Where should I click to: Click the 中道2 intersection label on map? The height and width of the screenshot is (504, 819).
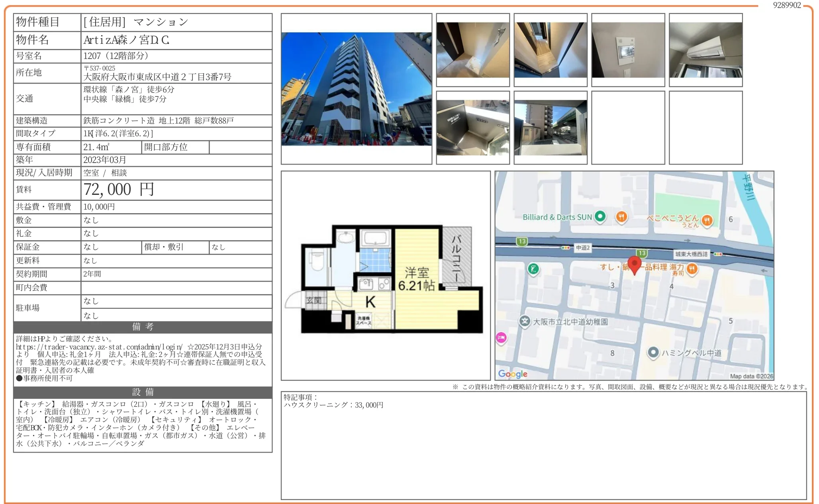coord(582,247)
